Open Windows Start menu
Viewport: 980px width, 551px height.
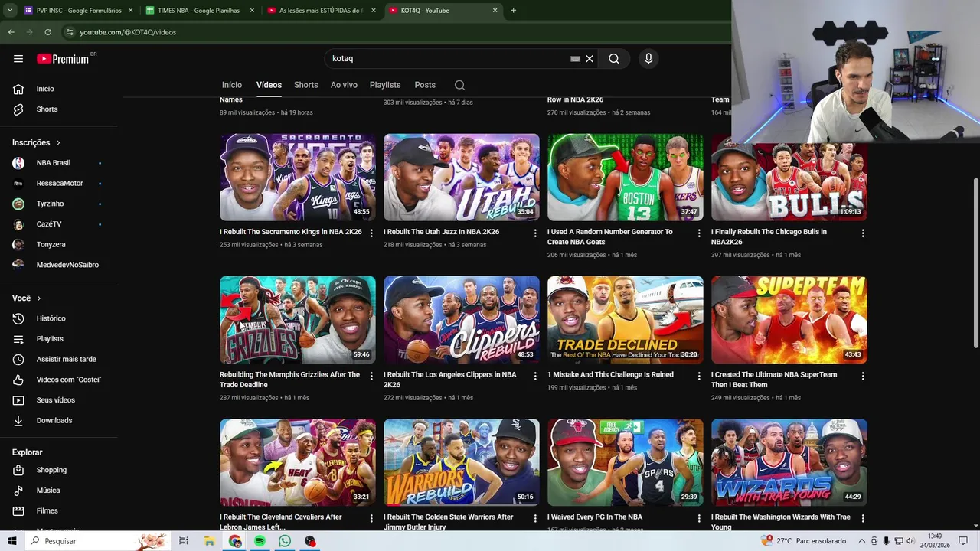tap(11, 541)
